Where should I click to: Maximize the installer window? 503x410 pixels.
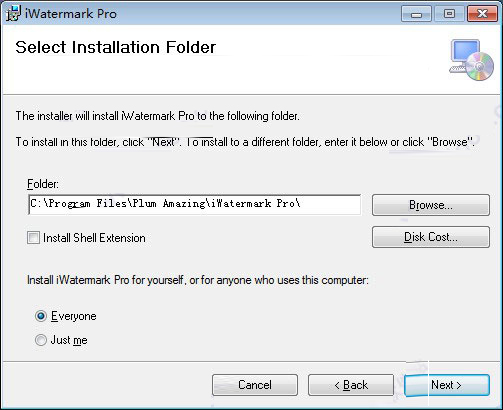449,14
